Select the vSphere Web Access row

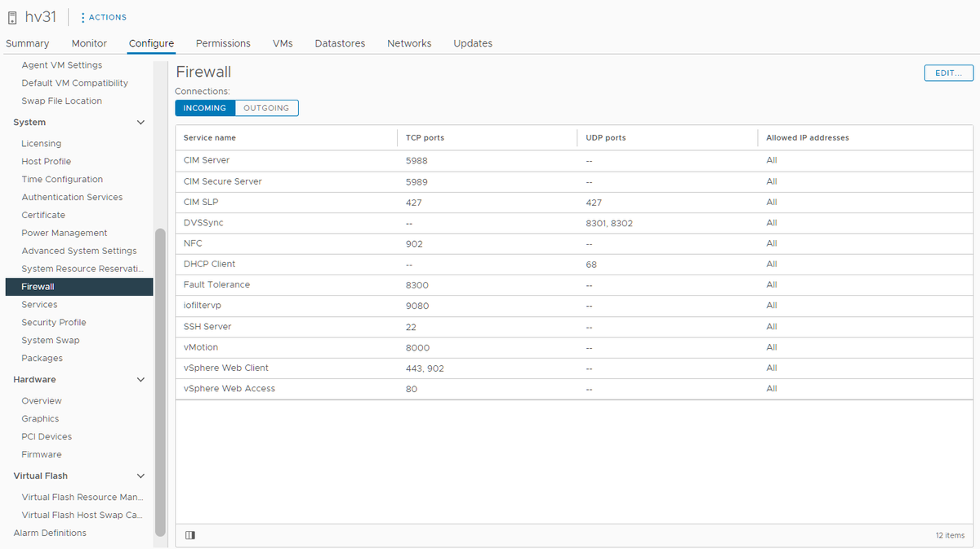(x=574, y=389)
